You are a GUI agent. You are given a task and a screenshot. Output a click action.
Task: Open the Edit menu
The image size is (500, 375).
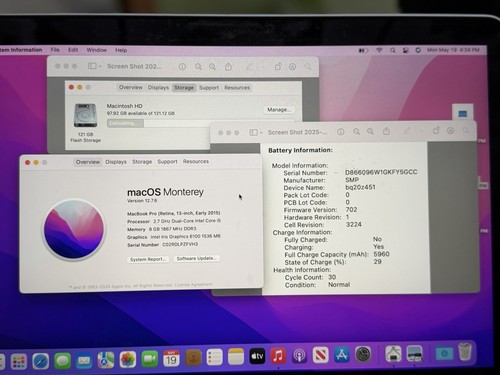pos(73,50)
